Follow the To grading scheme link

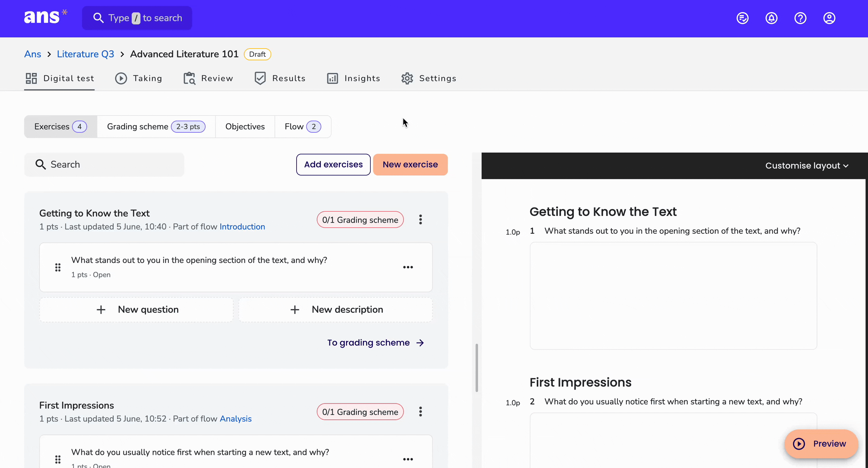point(376,343)
